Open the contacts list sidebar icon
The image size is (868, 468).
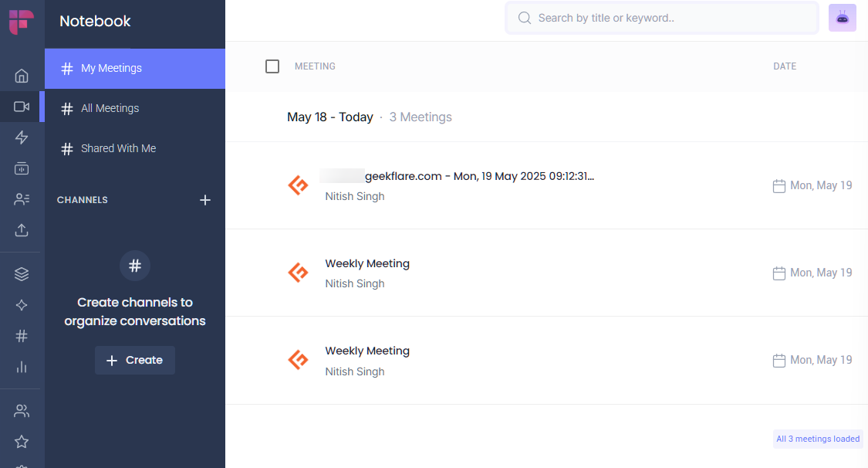(x=22, y=199)
